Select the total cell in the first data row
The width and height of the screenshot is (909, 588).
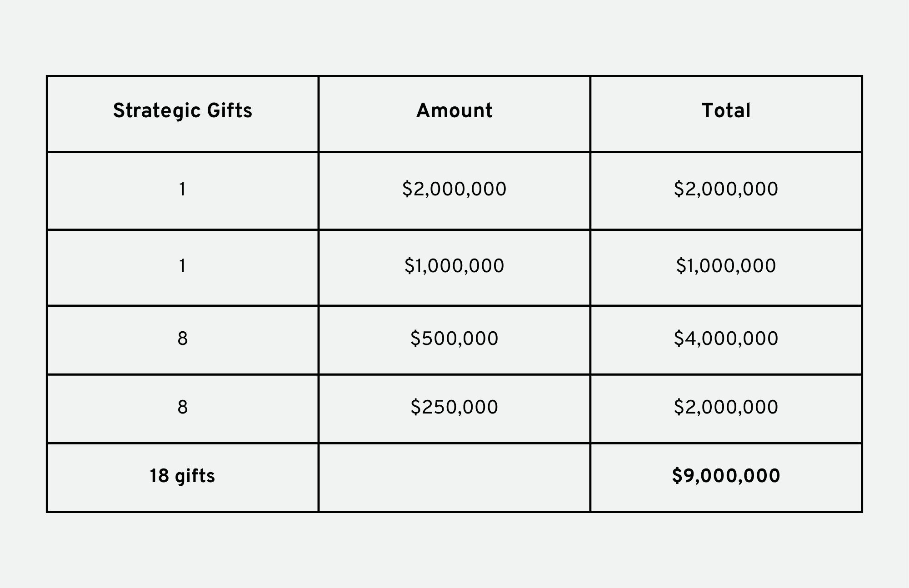click(726, 191)
